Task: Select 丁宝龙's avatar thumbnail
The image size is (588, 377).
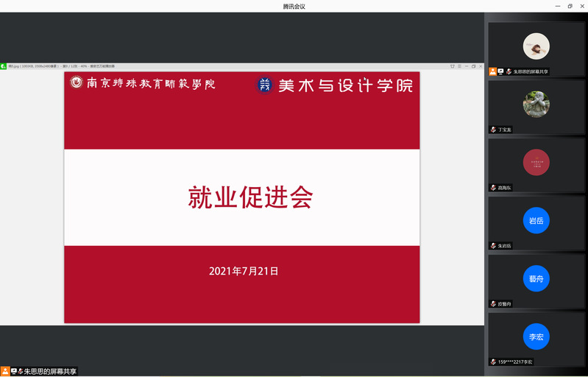Action: tap(536, 104)
